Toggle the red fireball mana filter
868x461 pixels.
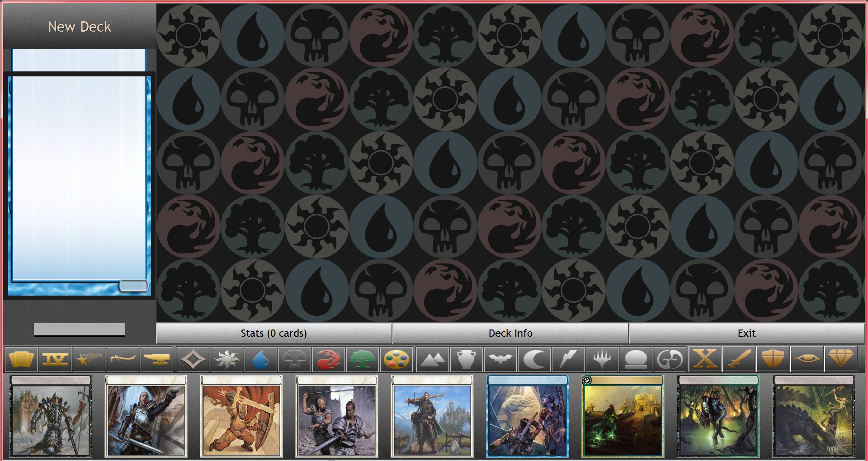pyautogui.click(x=329, y=360)
